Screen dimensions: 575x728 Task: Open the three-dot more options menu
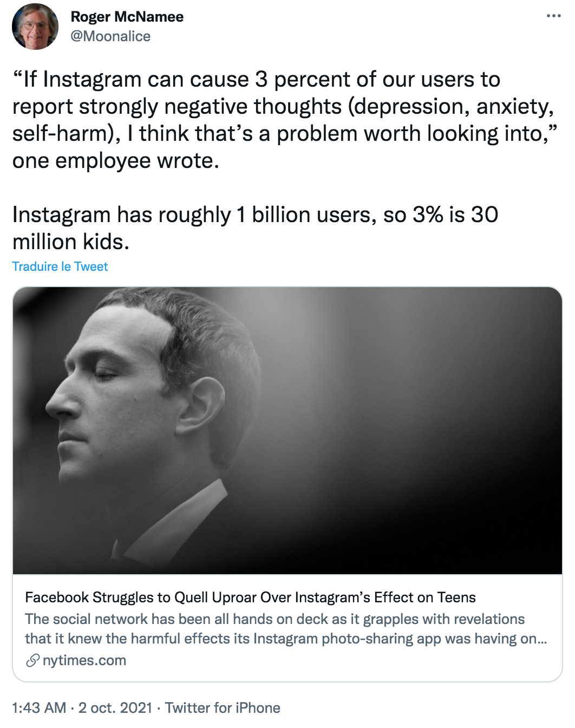[x=553, y=16]
